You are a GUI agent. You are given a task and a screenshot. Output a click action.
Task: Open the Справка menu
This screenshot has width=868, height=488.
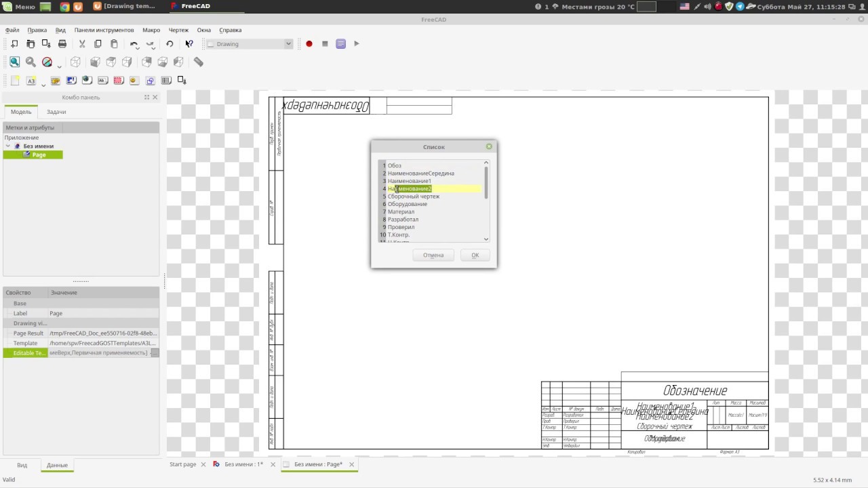point(231,30)
